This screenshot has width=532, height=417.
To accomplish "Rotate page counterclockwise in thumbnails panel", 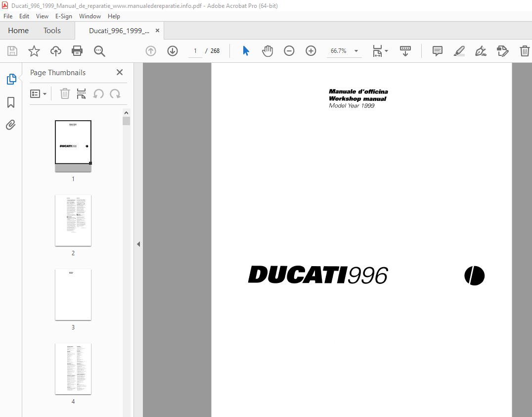I will click(x=98, y=93).
